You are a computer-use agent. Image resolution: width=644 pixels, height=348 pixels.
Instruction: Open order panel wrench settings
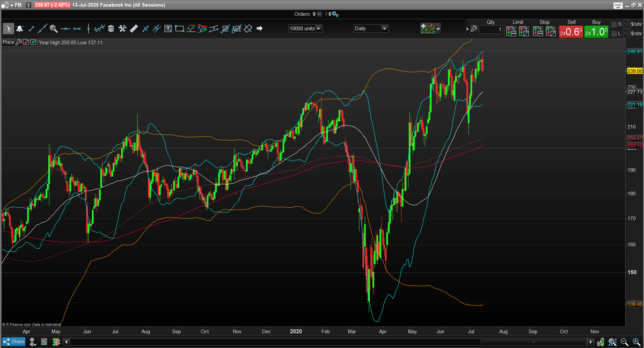(x=474, y=29)
